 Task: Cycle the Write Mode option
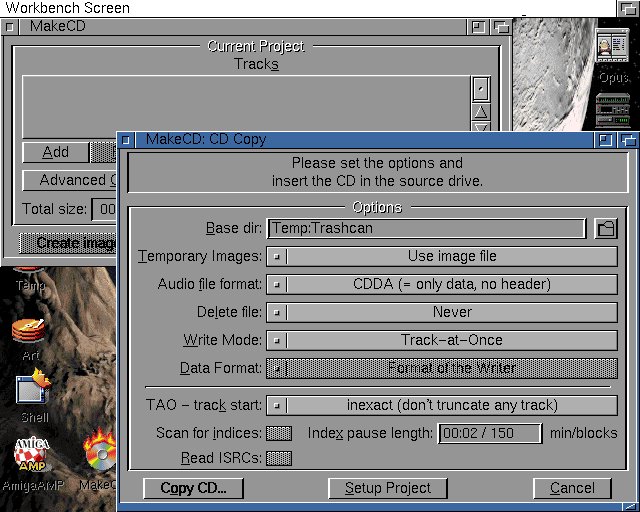442,340
